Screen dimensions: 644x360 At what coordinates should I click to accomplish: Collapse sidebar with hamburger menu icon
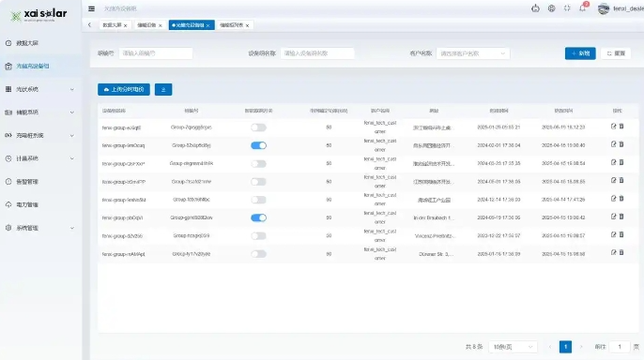pyautogui.click(x=92, y=8)
